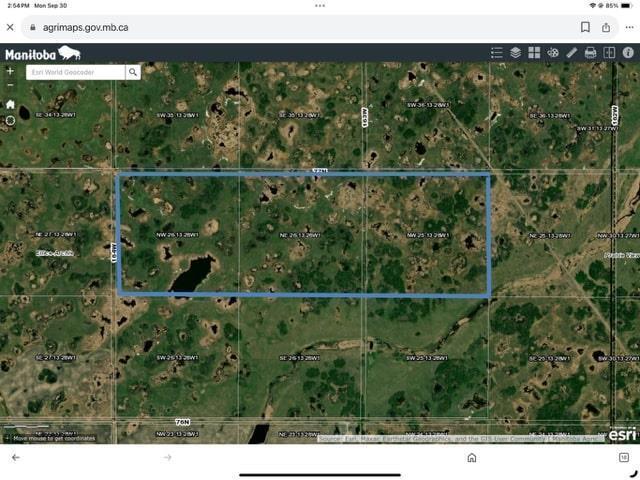The width and height of the screenshot is (640, 480).
Task: Open the Layer List stack icon
Action: (x=516, y=53)
